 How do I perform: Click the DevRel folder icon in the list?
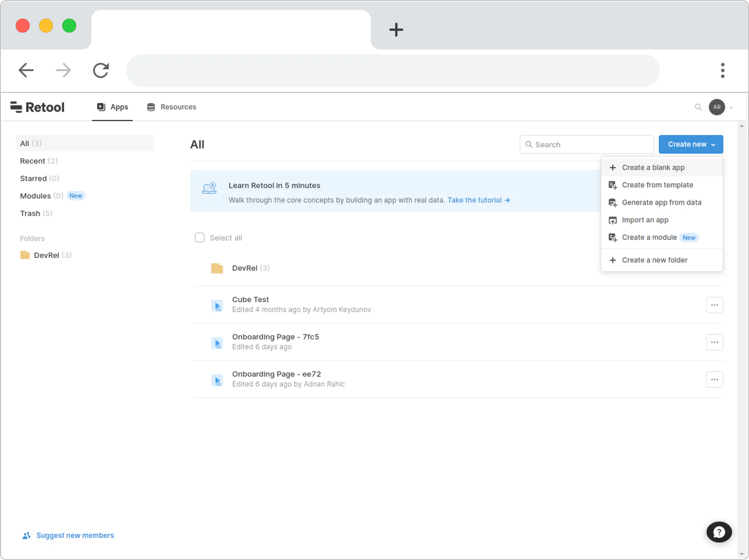pyautogui.click(x=217, y=268)
